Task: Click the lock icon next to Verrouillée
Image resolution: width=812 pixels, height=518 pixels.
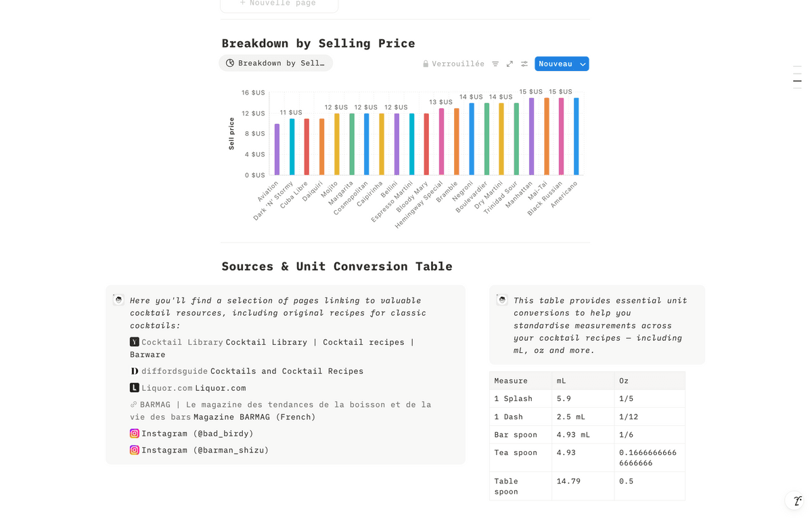Action: tap(426, 64)
